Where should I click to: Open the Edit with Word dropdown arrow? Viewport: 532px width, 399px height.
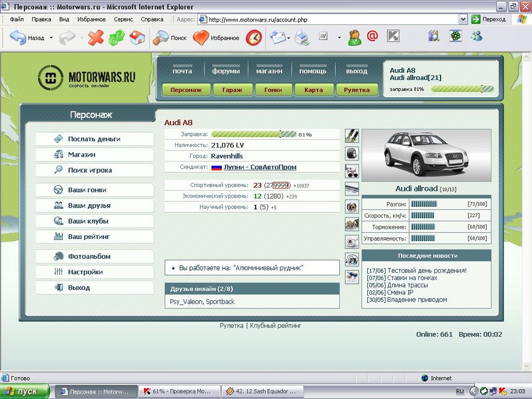[339, 38]
